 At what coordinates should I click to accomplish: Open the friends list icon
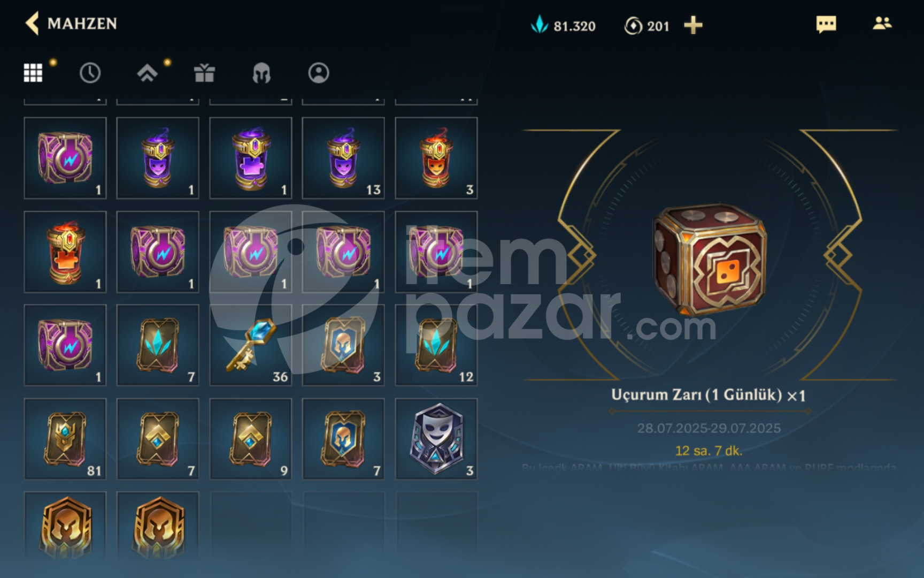point(882,23)
